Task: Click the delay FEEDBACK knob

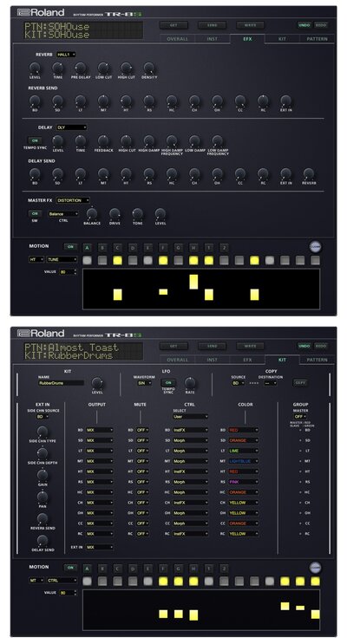Action: 103,141
